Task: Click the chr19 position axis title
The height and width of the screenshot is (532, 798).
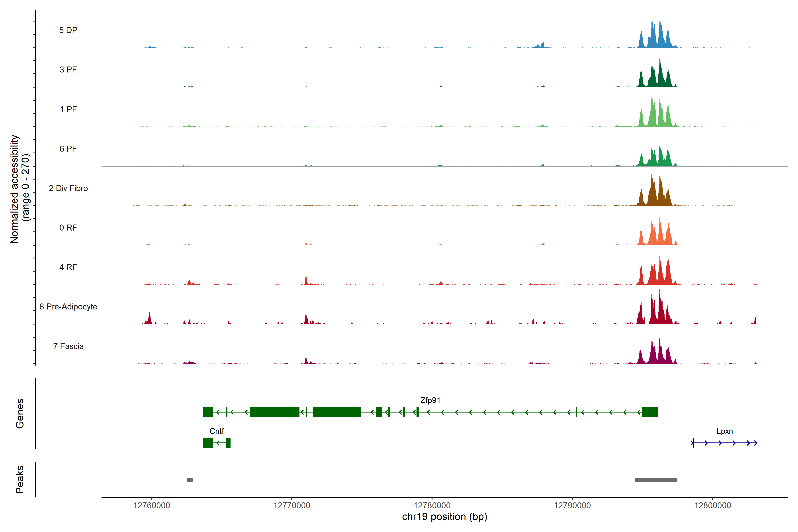Action: point(444,517)
